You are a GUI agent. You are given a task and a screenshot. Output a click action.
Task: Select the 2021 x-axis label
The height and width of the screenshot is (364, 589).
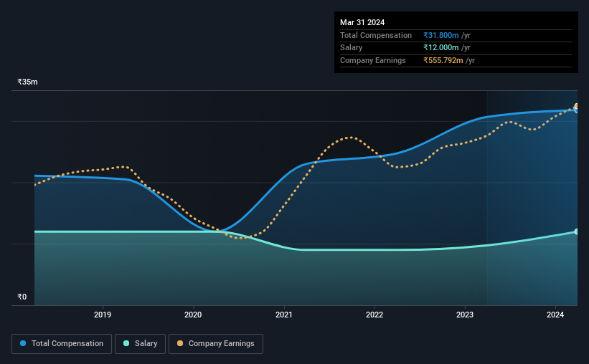click(x=284, y=315)
